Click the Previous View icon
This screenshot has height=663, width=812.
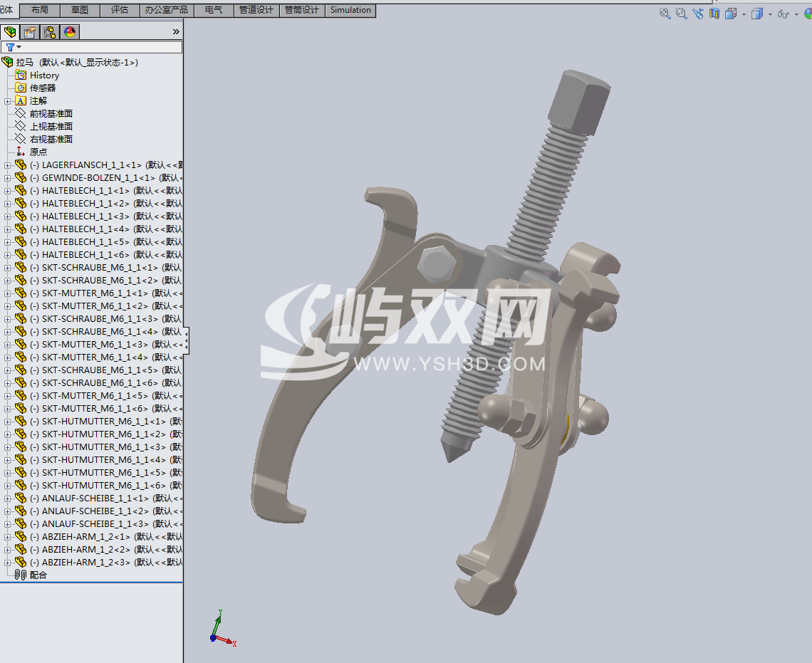click(x=698, y=14)
